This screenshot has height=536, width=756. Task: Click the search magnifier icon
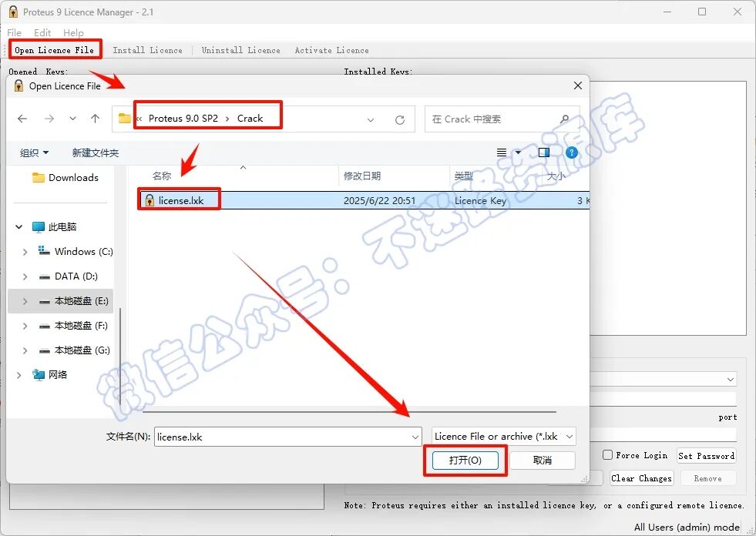pos(565,119)
